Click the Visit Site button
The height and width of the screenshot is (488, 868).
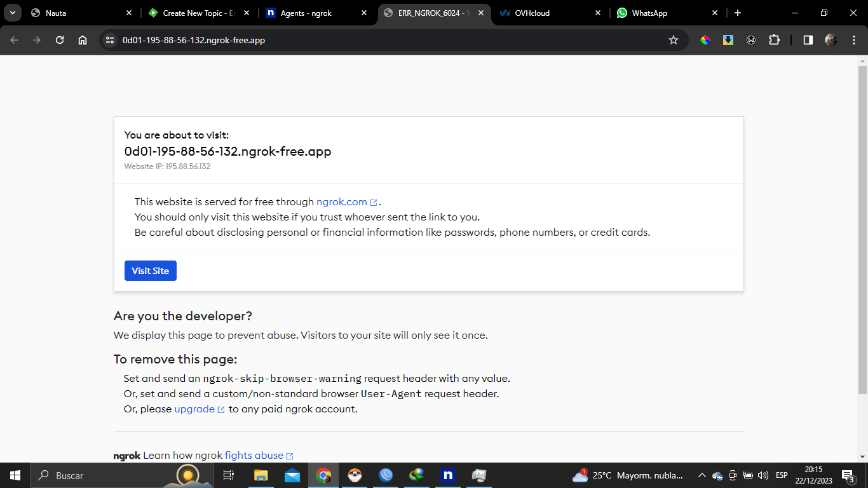[x=151, y=271]
